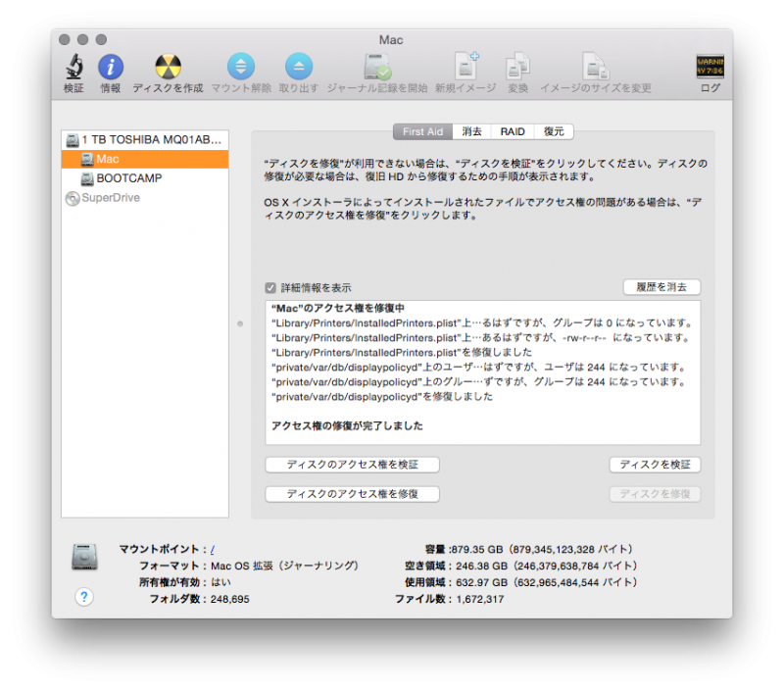Screen dimensions: 784x692
Task: Click the ディスクを作成 burn icon
Action: coord(168,68)
